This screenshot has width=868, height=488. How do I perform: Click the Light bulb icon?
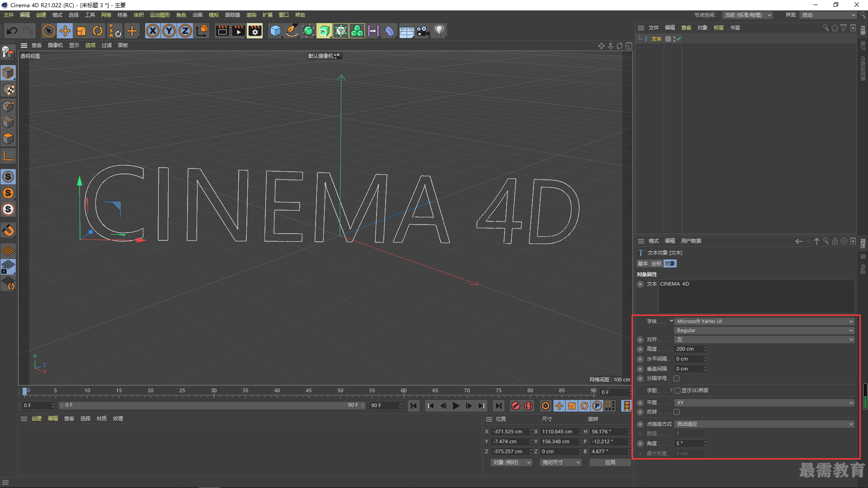click(439, 31)
